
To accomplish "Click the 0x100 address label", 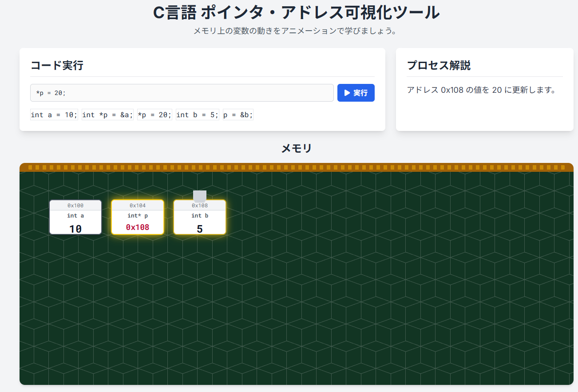I will pyautogui.click(x=75, y=206).
